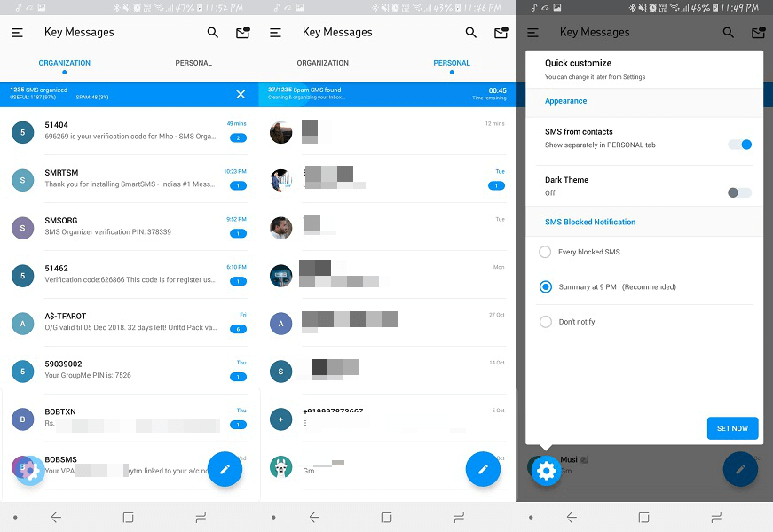The width and height of the screenshot is (773, 532).
Task: Open the quick customize settings gear
Action: pyautogui.click(x=545, y=471)
